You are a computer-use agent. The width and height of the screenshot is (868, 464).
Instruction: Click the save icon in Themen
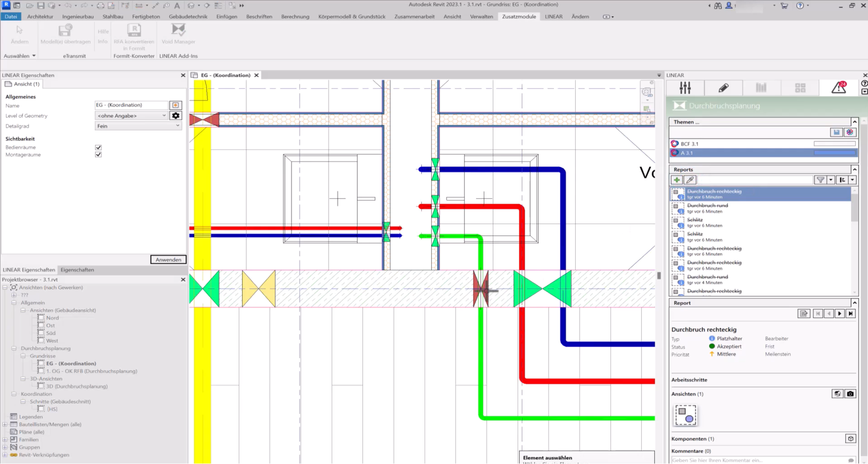pos(836,132)
